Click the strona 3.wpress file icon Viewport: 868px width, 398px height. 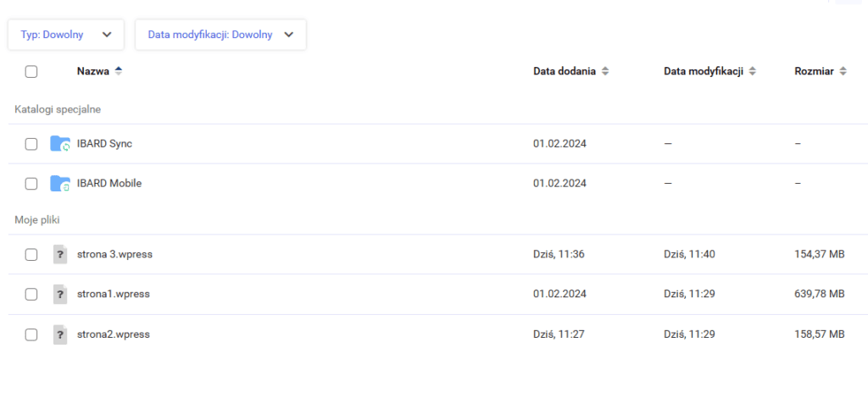[x=60, y=254]
